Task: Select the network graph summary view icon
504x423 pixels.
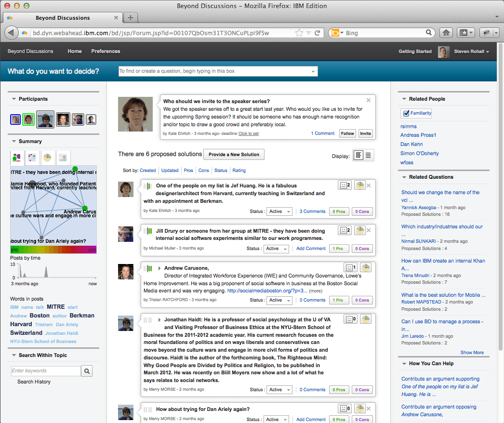Action: pyautogui.click(x=16, y=158)
